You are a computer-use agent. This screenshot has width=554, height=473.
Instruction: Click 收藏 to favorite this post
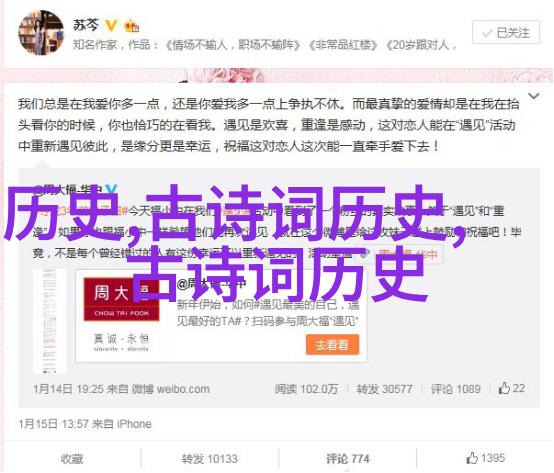point(72,459)
